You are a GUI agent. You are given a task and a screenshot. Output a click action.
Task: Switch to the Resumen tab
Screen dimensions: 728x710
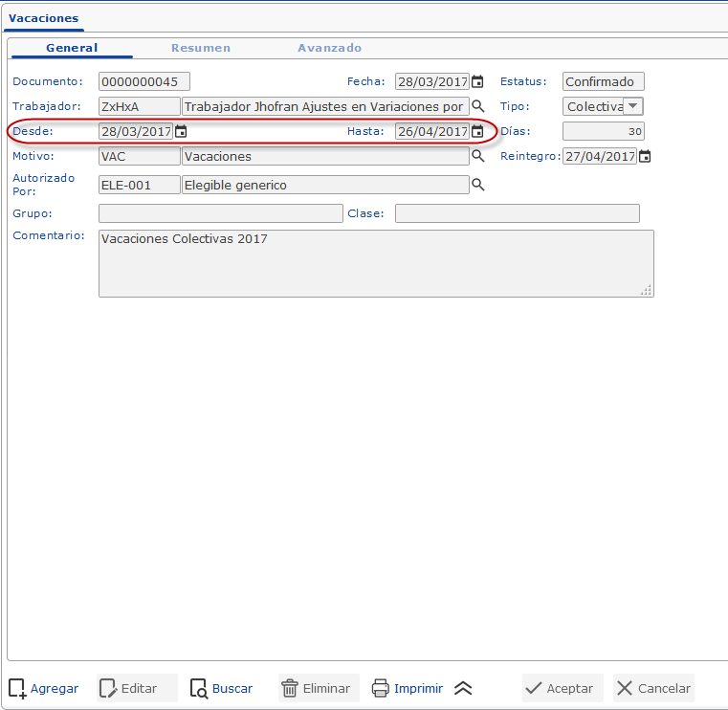[x=201, y=48]
